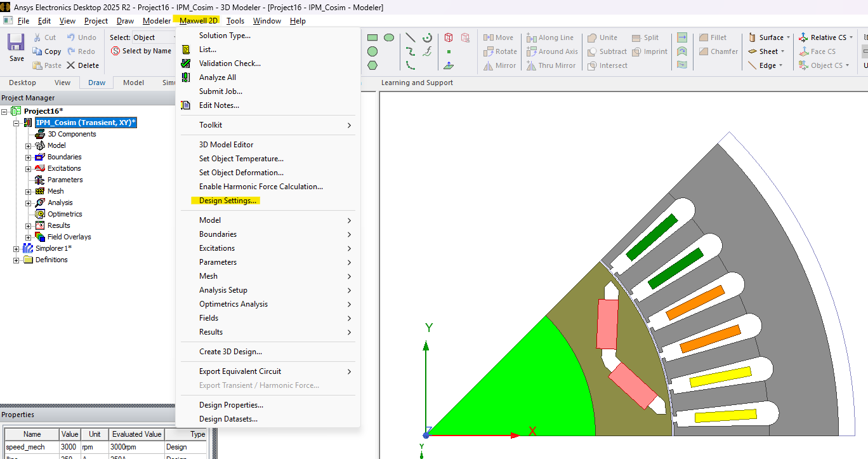Select the Draw rectangle tool
This screenshot has width=868, height=459.
click(372, 37)
